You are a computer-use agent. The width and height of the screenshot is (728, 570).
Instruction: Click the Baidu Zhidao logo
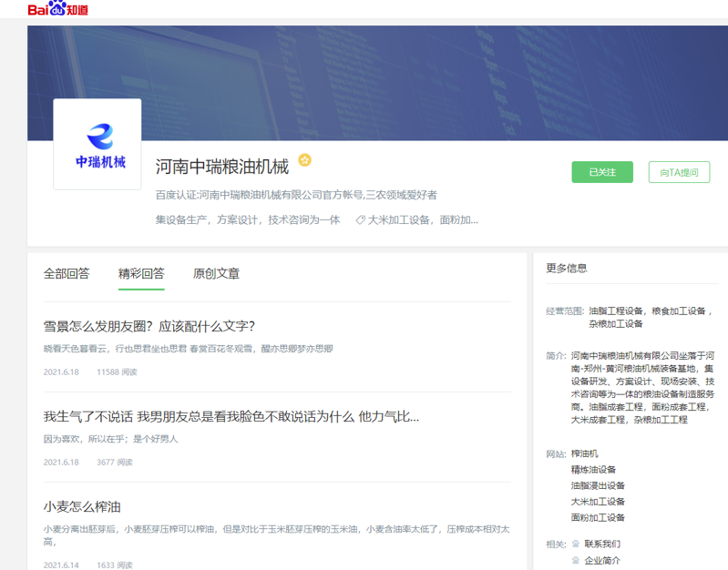pos(58,8)
